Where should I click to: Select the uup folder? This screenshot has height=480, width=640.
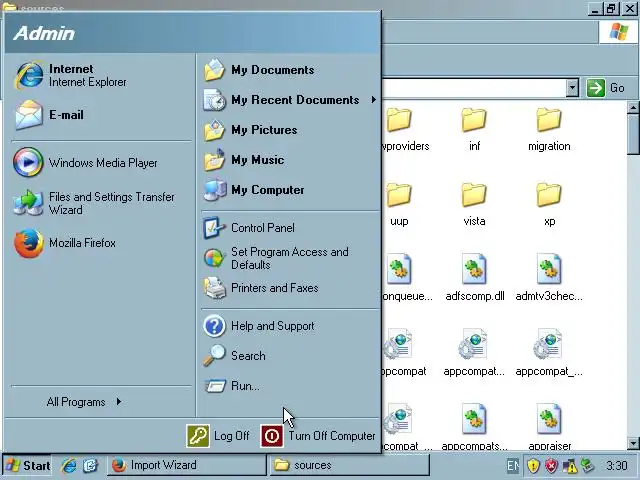click(x=399, y=204)
